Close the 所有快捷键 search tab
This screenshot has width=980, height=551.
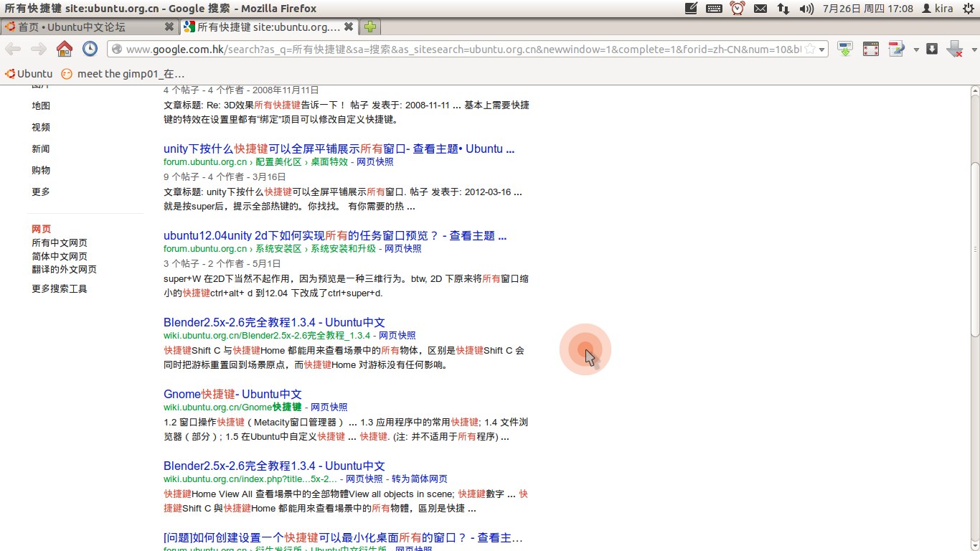point(349,27)
